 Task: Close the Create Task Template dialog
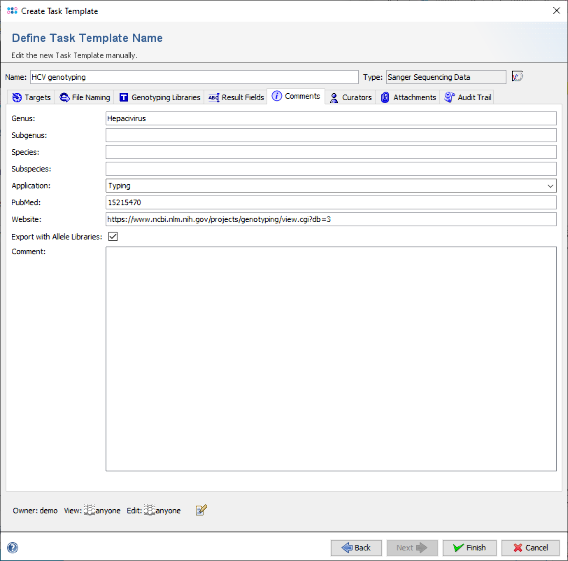(556, 11)
